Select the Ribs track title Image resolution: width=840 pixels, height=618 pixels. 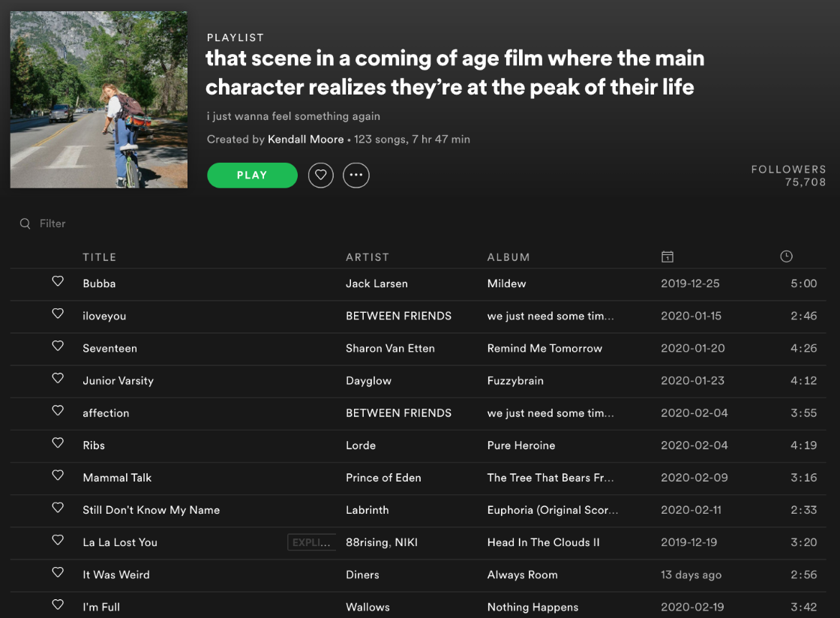coord(94,445)
